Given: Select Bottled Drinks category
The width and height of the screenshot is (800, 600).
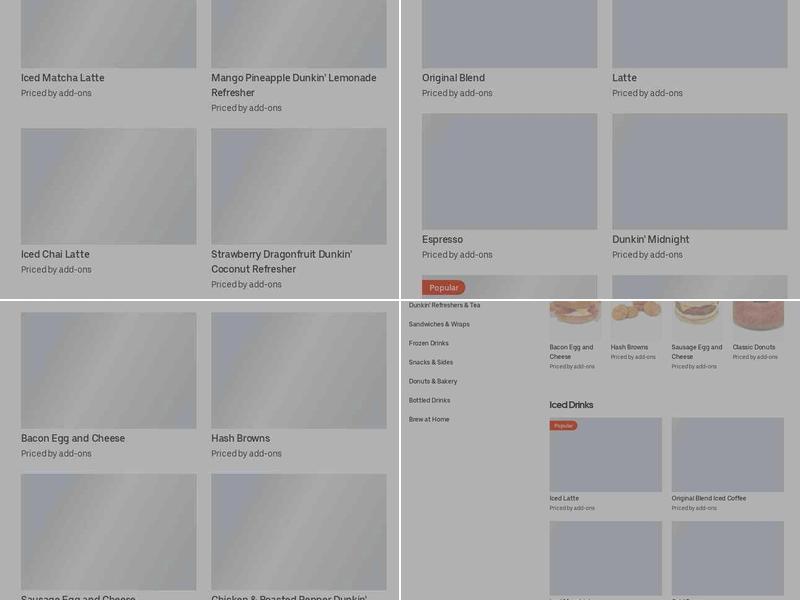Looking at the screenshot, I should coord(430,400).
